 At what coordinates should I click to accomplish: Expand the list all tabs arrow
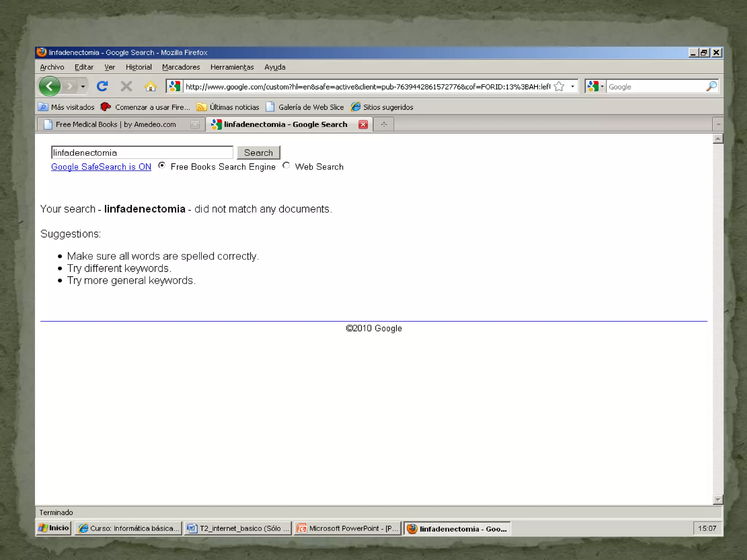(718, 125)
